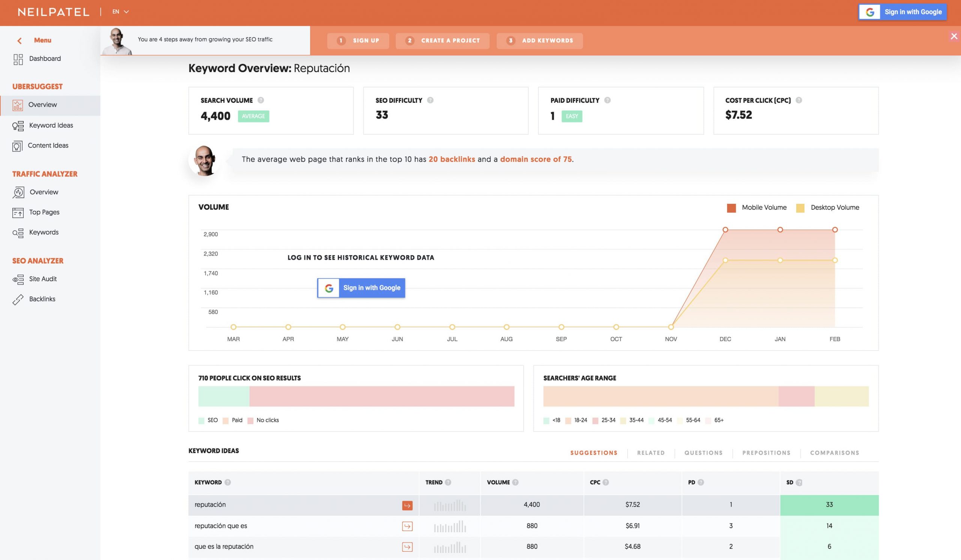The height and width of the screenshot is (560, 961).
Task: Switch to the Related tab
Action: point(651,453)
